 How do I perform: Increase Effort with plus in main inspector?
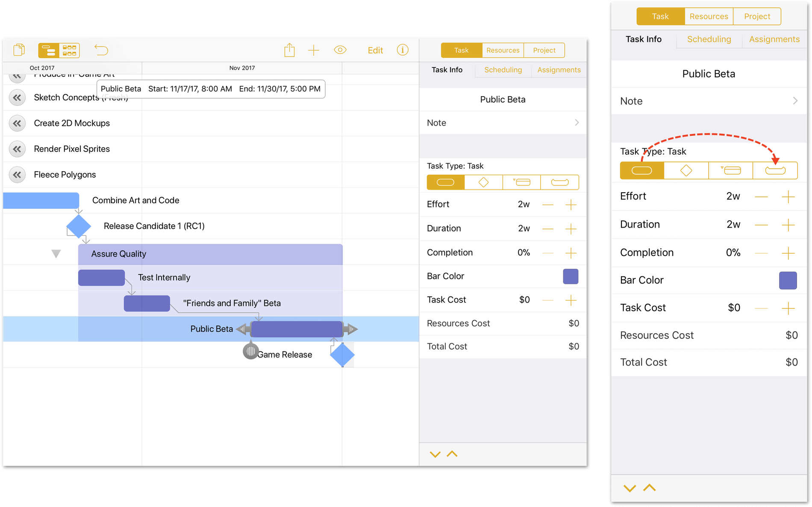point(571,205)
